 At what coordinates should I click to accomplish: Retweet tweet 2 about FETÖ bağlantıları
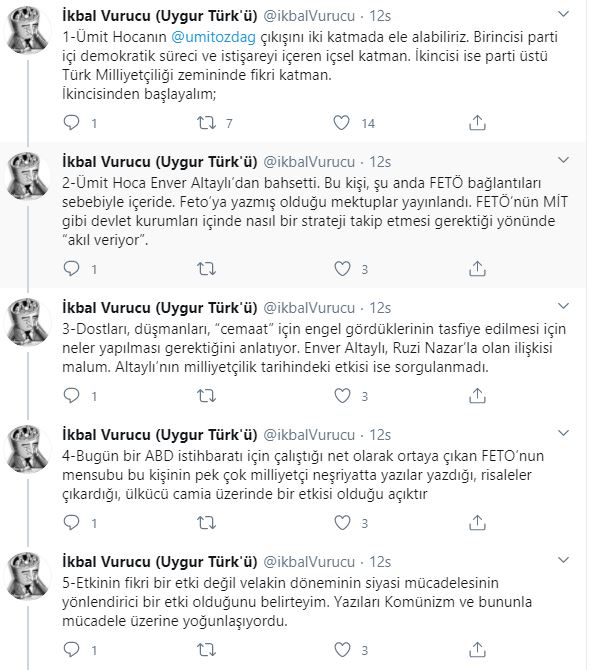coord(206,269)
